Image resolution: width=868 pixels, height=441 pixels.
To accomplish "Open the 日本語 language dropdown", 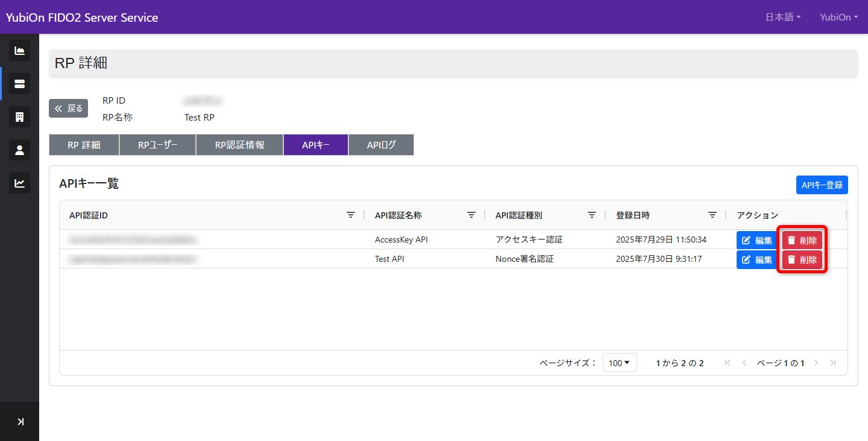I will [783, 17].
